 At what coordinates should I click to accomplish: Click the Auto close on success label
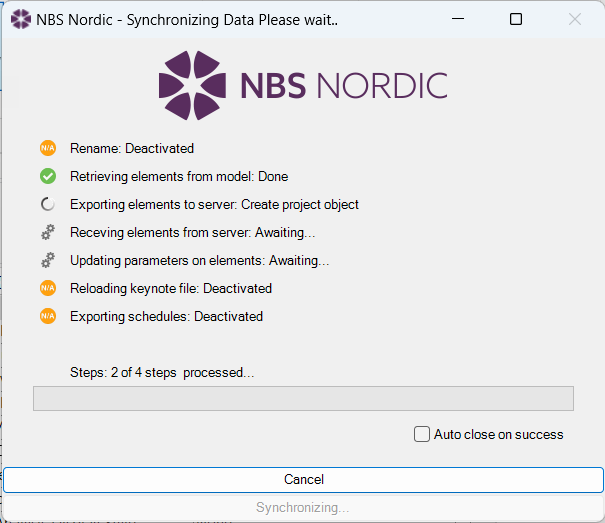click(x=499, y=435)
